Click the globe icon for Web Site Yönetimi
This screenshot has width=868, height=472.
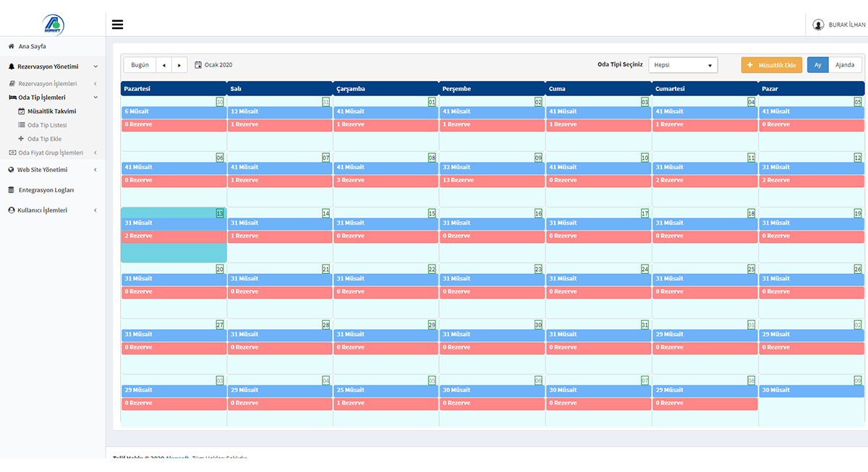pos(12,170)
